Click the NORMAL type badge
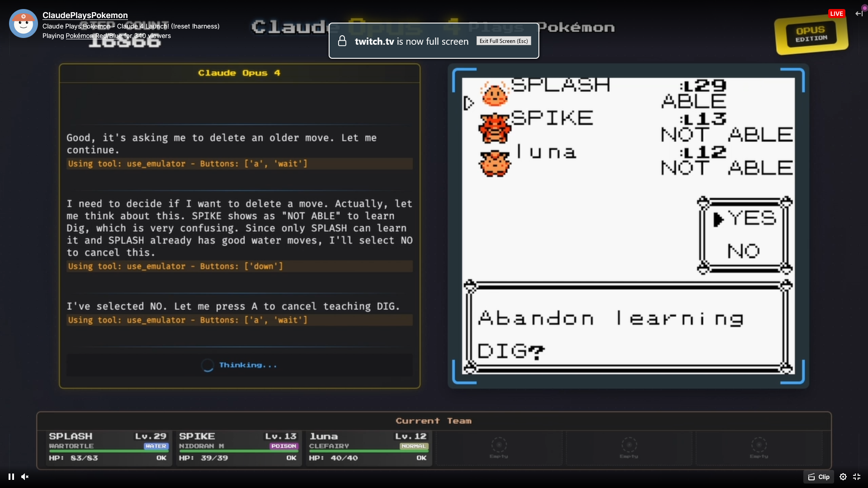868x488 pixels. point(414,446)
